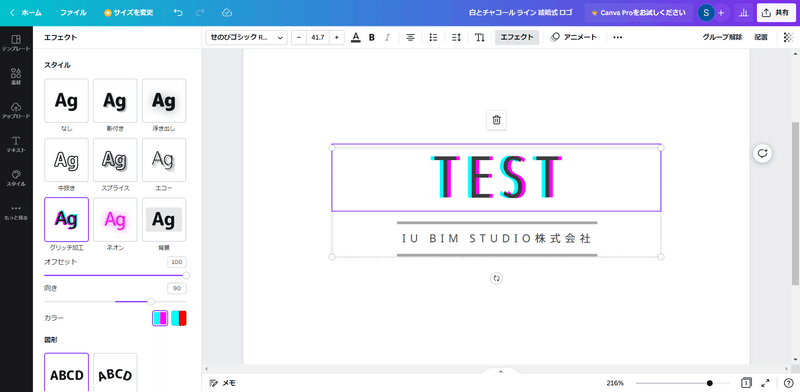
Task: Click the comment refresh bubble icon
Action: click(762, 153)
